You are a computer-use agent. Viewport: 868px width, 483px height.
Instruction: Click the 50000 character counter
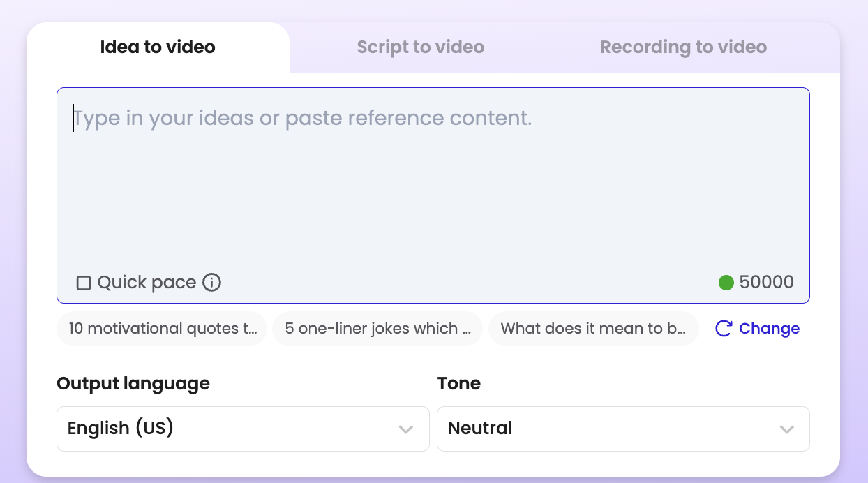(766, 283)
